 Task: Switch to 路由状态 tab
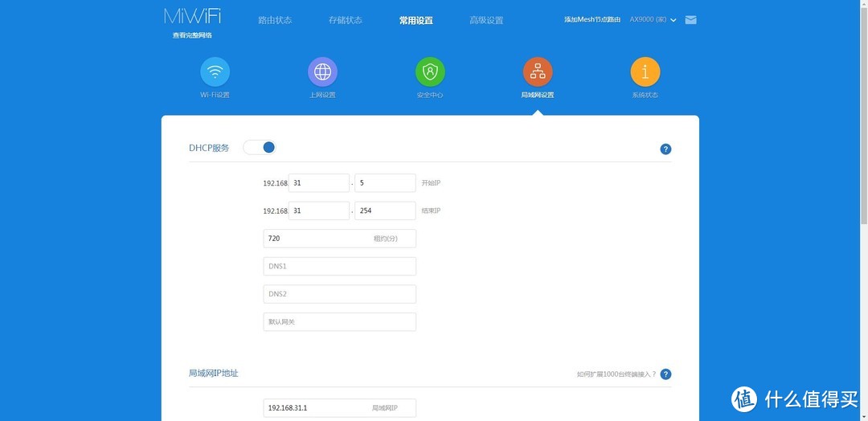(275, 20)
